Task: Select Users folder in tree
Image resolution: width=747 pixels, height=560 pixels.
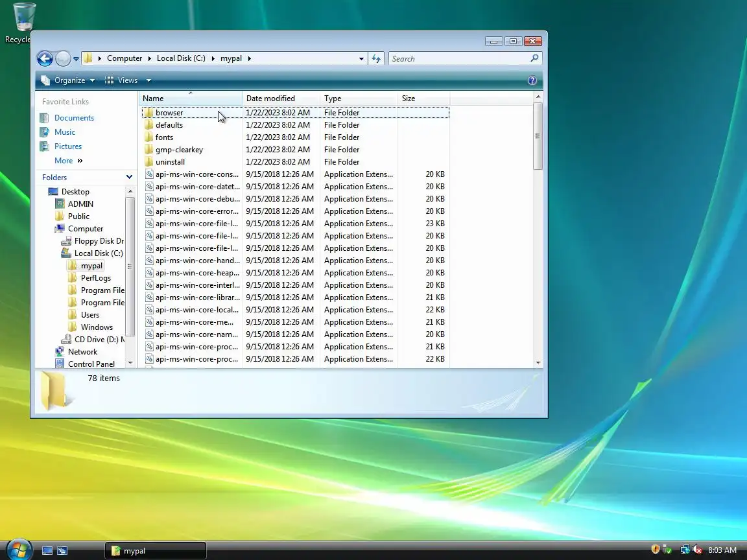Action: 89,315
